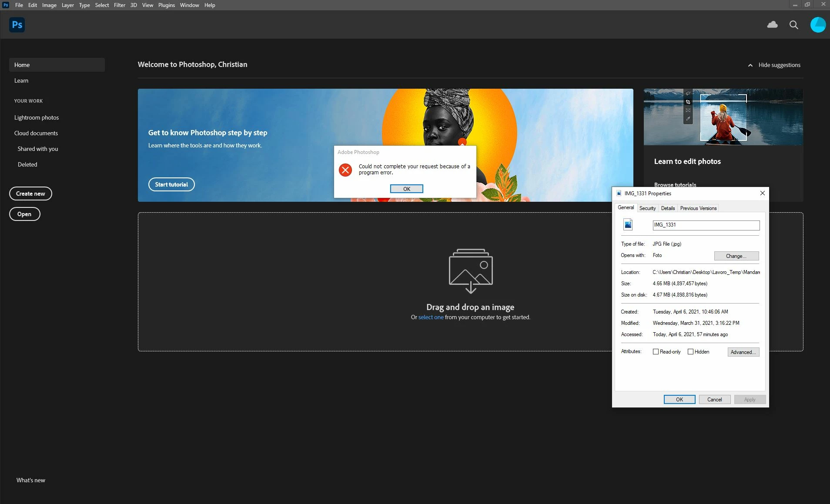Click the Start tutorial button
830x504 pixels.
[171, 184]
